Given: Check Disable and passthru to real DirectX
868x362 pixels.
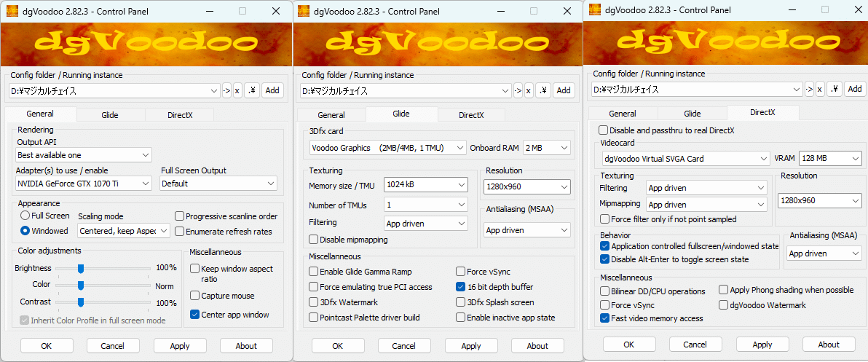Looking at the screenshot, I should click(x=604, y=130).
